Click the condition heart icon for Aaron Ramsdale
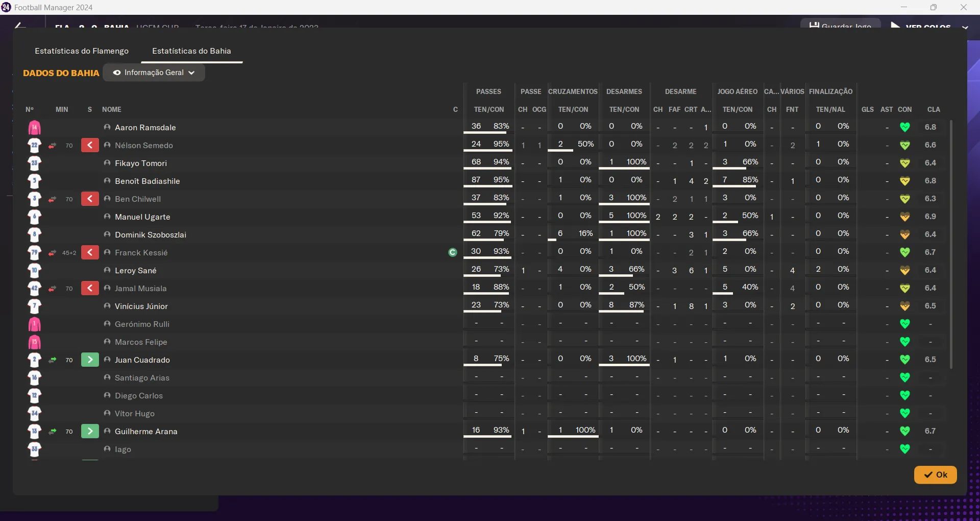This screenshot has height=521, width=980. tap(905, 127)
